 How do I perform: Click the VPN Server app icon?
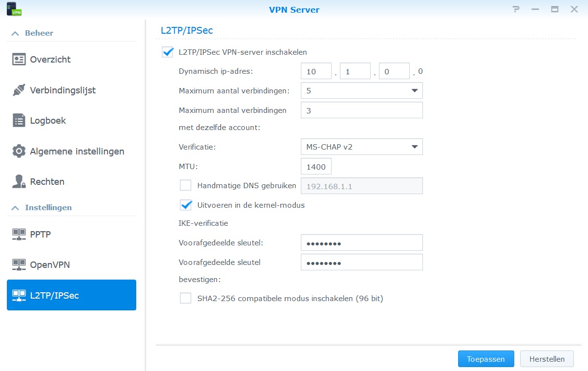pos(15,9)
